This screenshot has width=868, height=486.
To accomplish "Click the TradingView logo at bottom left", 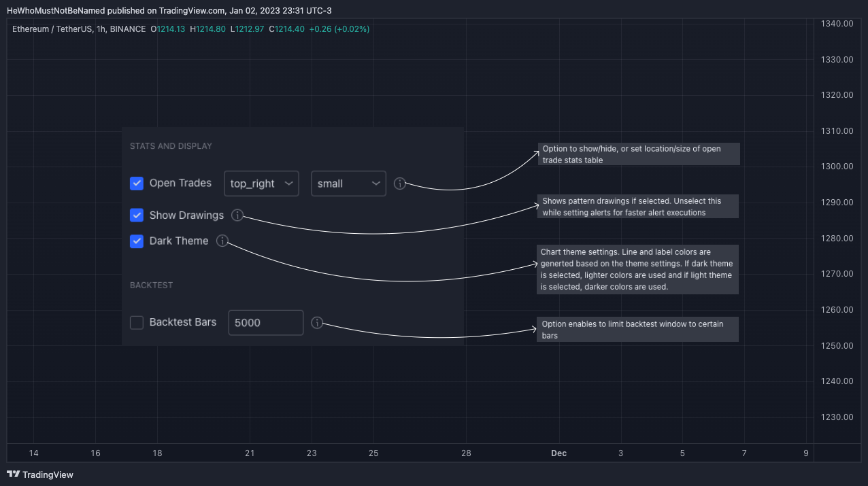I will 40,474.
